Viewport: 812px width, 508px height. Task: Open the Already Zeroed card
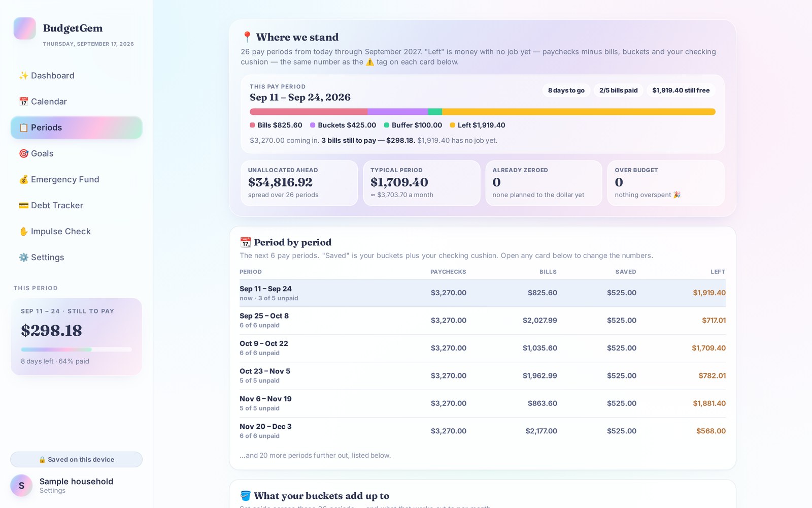pyautogui.click(x=544, y=183)
